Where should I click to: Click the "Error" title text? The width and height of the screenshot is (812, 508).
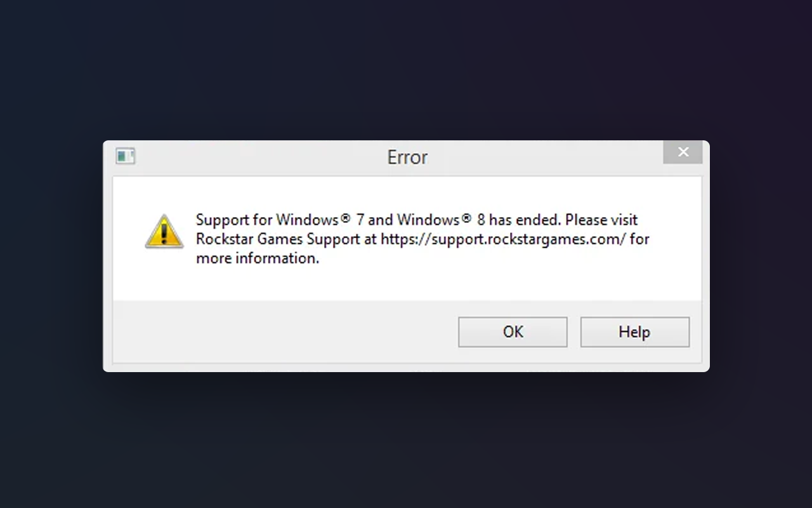click(x=407, y=157)
